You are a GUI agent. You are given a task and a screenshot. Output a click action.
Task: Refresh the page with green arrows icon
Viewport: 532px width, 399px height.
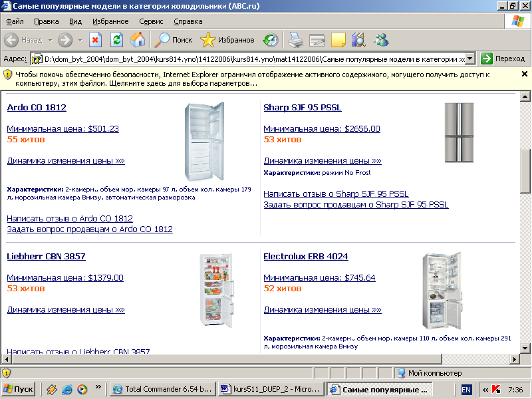(x=116, y=40)
